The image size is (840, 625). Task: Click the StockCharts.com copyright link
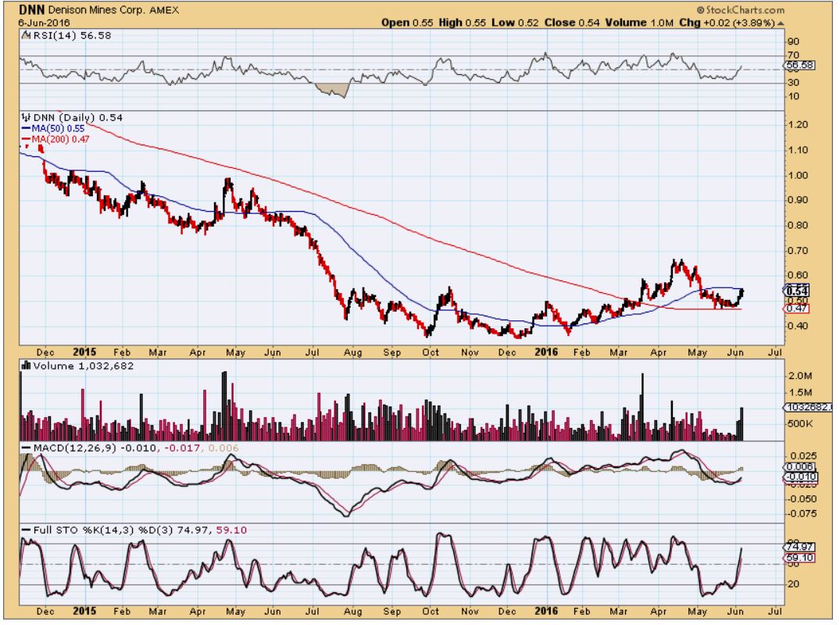pyautogui.click(x=740, y=10)
